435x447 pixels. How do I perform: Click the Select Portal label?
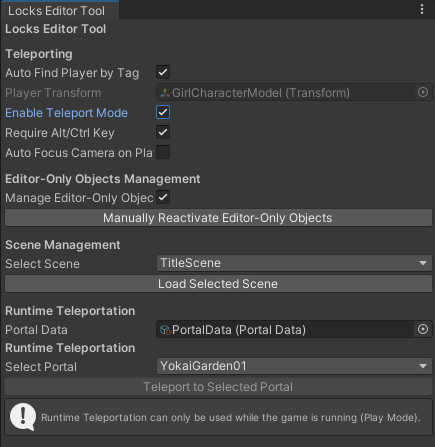41,367
